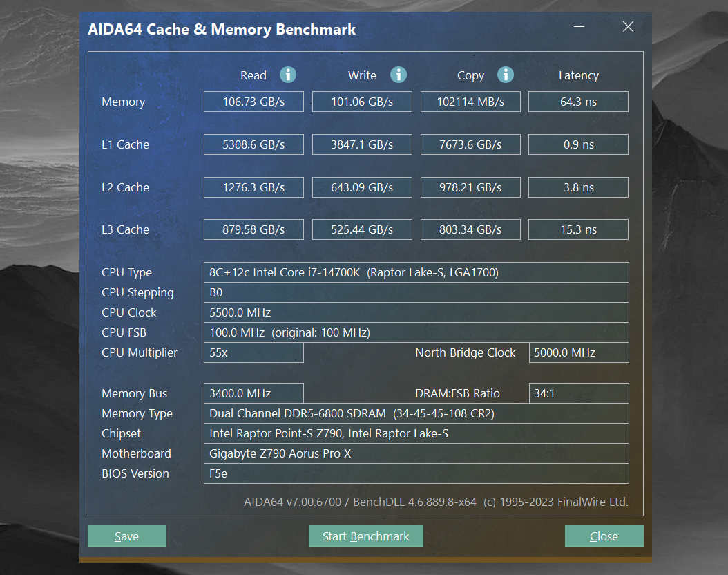Click the CPU Multiplier label

140,353
